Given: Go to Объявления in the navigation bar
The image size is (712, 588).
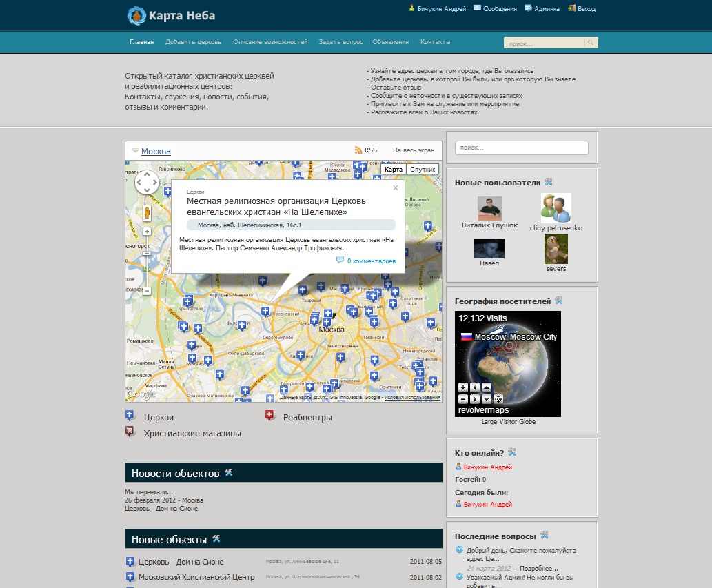Looking at the screenshot, I should click(x=390, y=42).
